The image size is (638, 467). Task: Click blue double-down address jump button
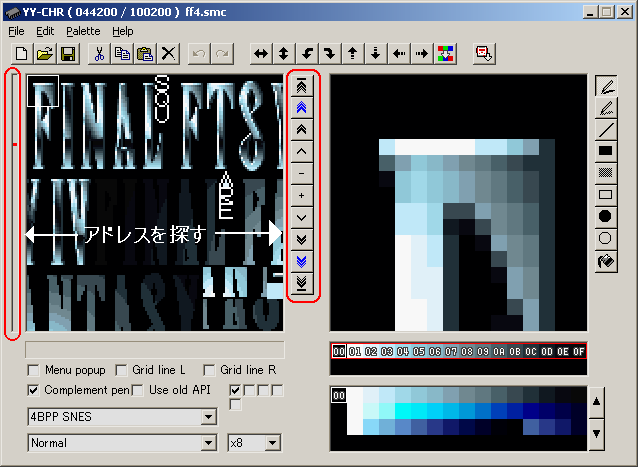point(302,262)
